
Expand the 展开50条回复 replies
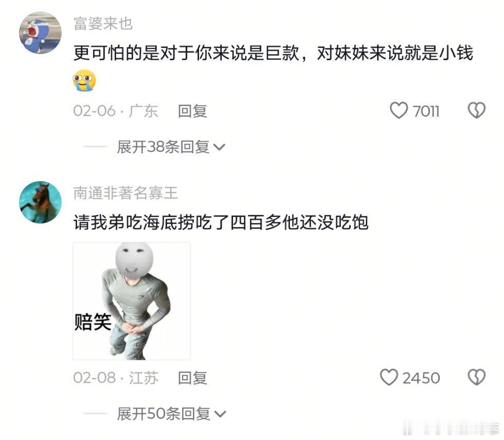point(171,414)
